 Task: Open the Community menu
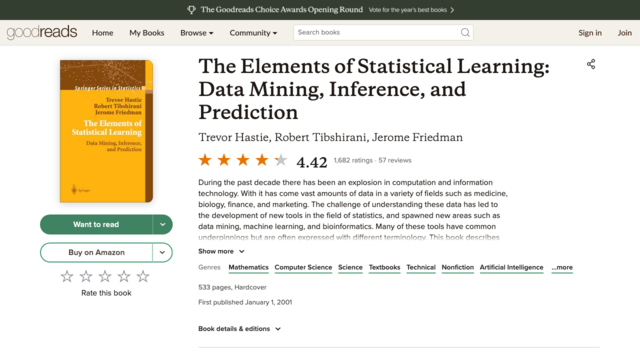click(x=253, y=33)
